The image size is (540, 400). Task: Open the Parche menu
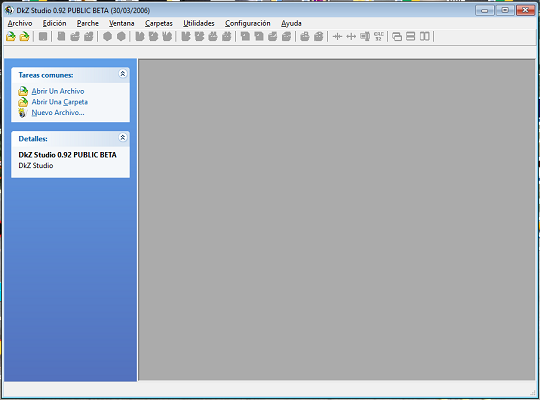pyautogui.click(x=88, y=23)
